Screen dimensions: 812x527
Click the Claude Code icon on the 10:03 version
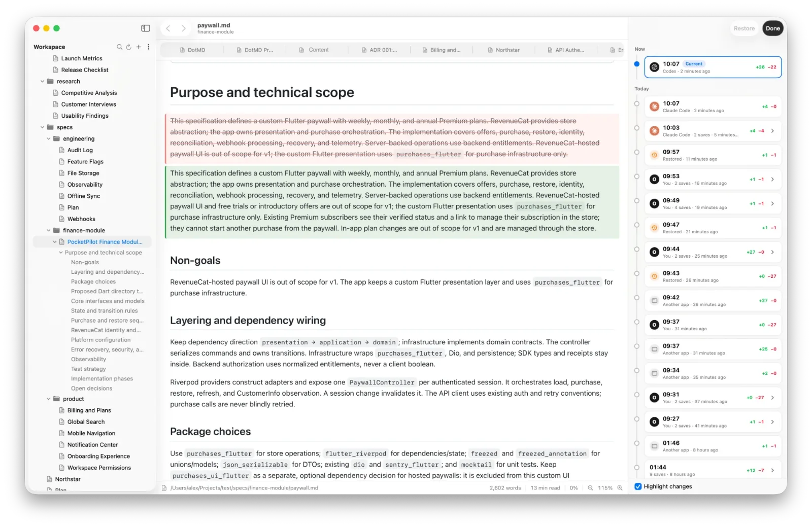tap(655, 131)
